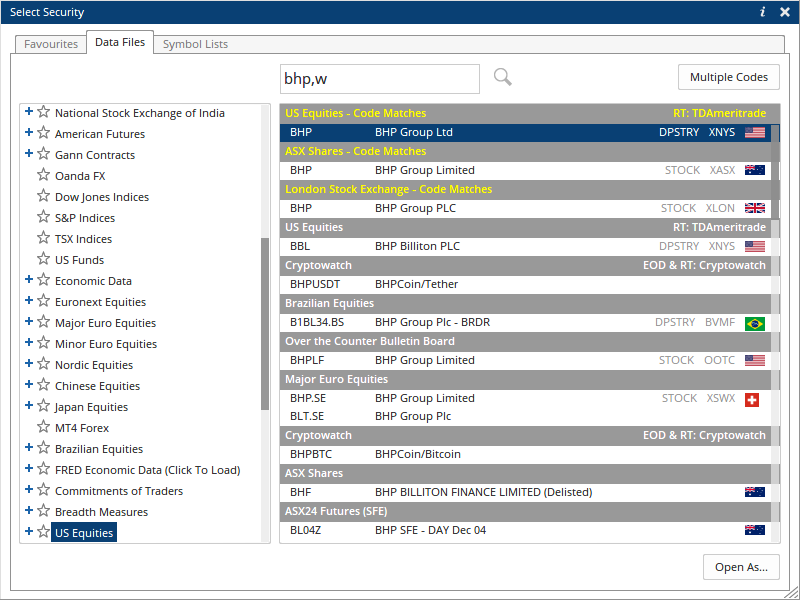This screenshot has width=800, height=600.
Task: Expand the US Equities tree node
Action: pyautogui.click(x=29, y=531)
